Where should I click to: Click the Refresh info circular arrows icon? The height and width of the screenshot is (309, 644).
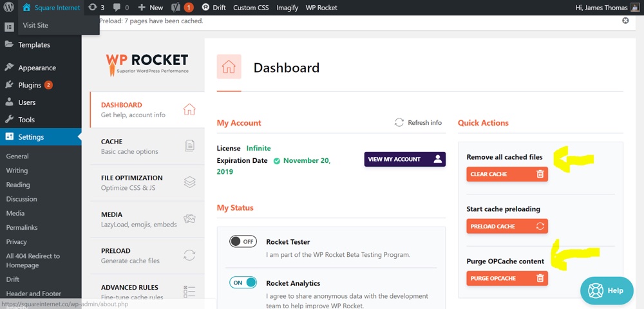[x=399, y=122]
